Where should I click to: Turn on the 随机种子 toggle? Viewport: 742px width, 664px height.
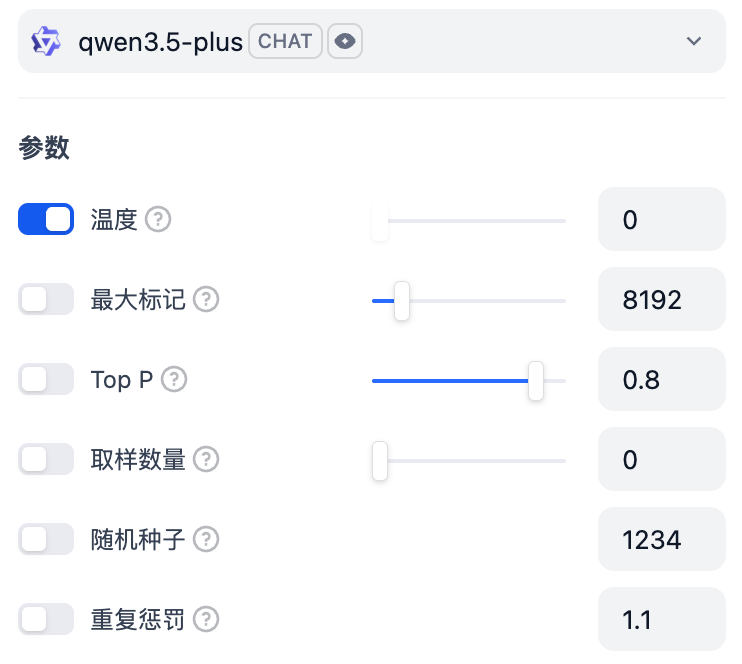(x=46, y=540)
